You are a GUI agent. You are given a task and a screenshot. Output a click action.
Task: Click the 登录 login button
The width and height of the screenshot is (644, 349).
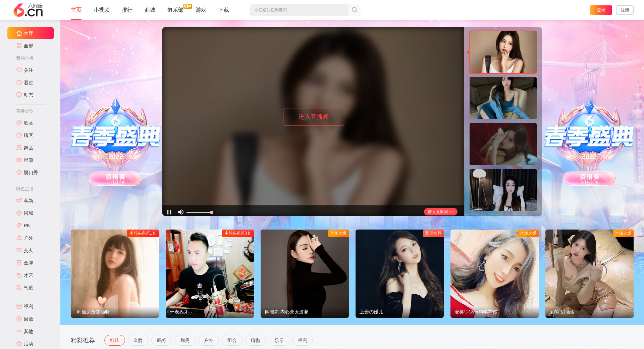[x=601, y=10]
